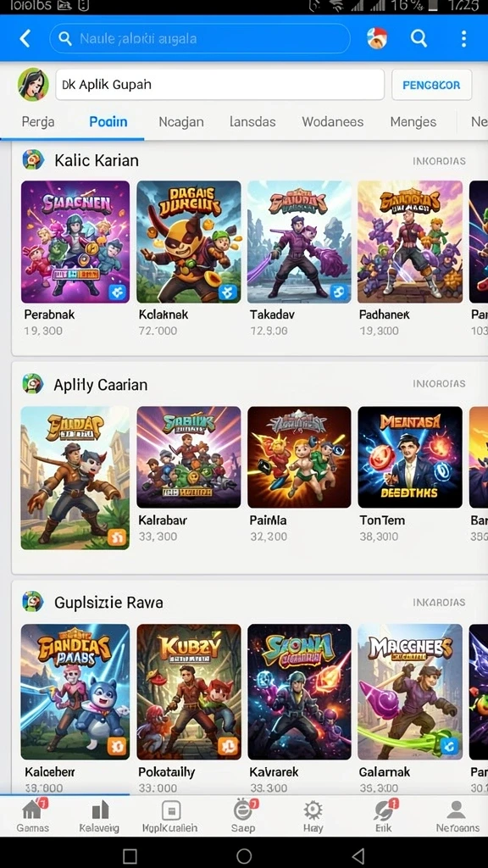Open the TonTem game thumbnail

(410, 457)
